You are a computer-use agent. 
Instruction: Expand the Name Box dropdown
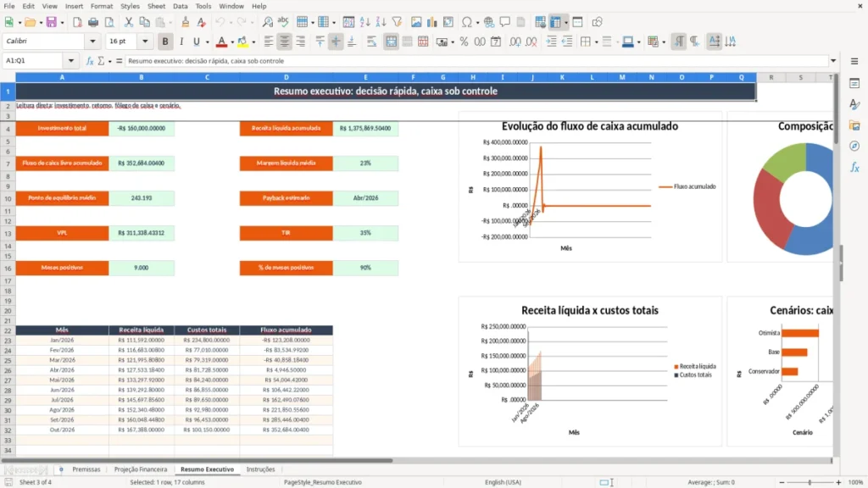pyautogui.click(x=71, y=61)
